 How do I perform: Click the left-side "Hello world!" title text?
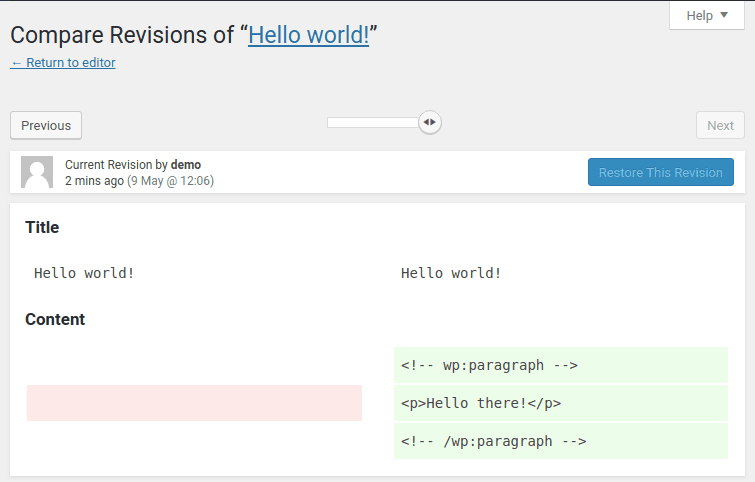(84, 272)
